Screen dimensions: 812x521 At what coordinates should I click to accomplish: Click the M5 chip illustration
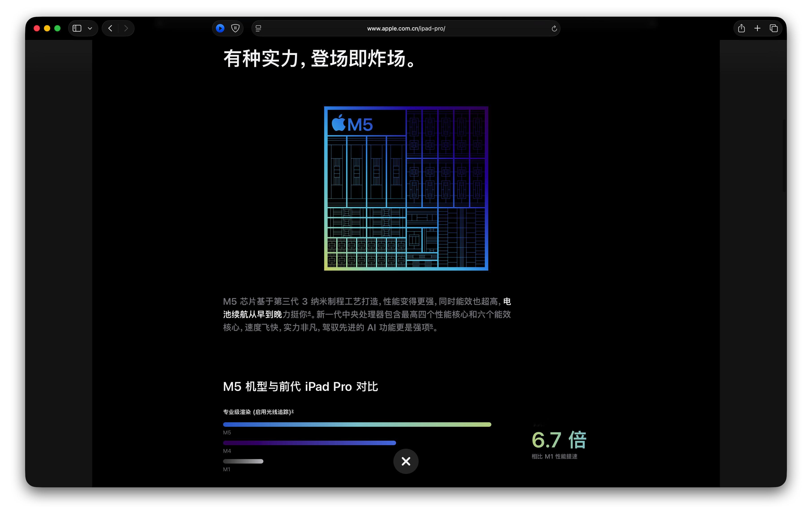406,188
